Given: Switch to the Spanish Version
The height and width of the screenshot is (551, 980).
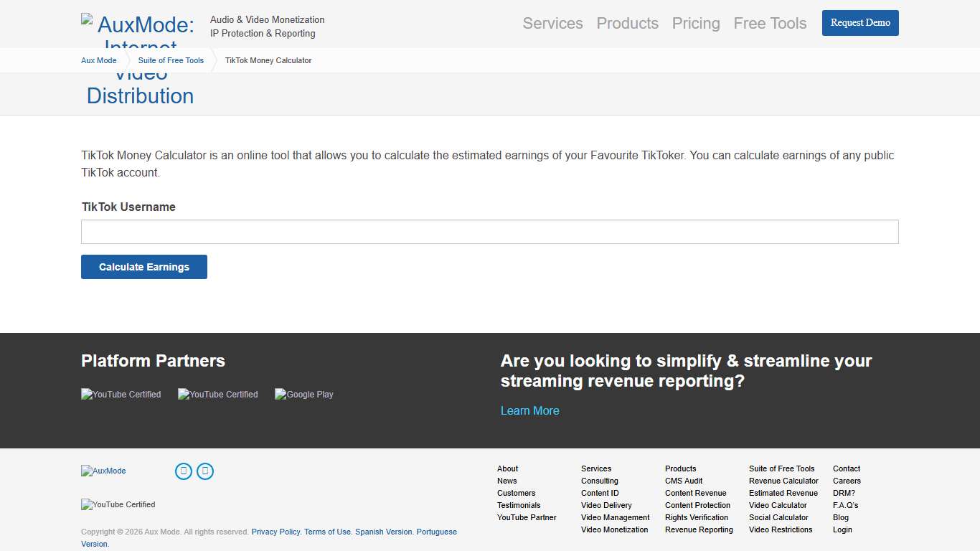Looking at the screenshot, I should pyautogui.click(x=383, y=532).
